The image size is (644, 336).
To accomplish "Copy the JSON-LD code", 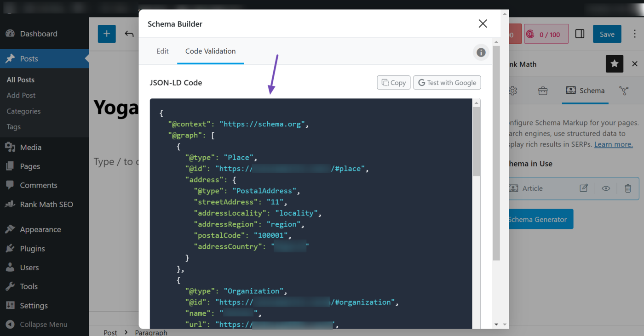I will click(x=393, y=83).
